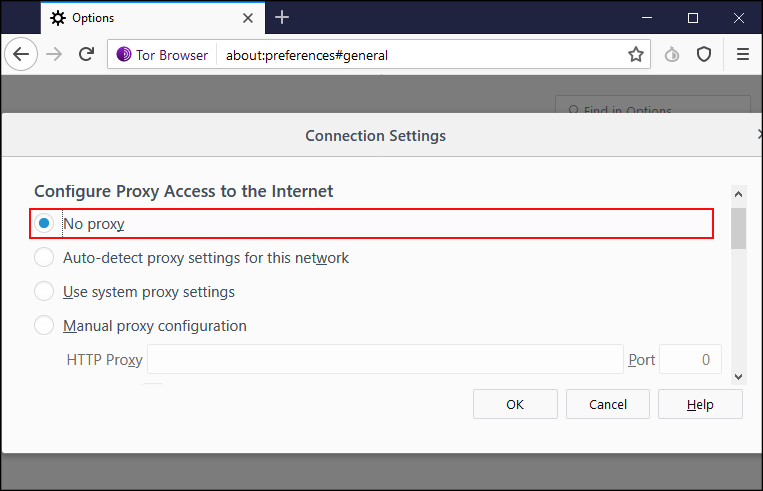Viewport: 763px width, 491px height.
Task: Reload the current page
Action: [87, 55]
